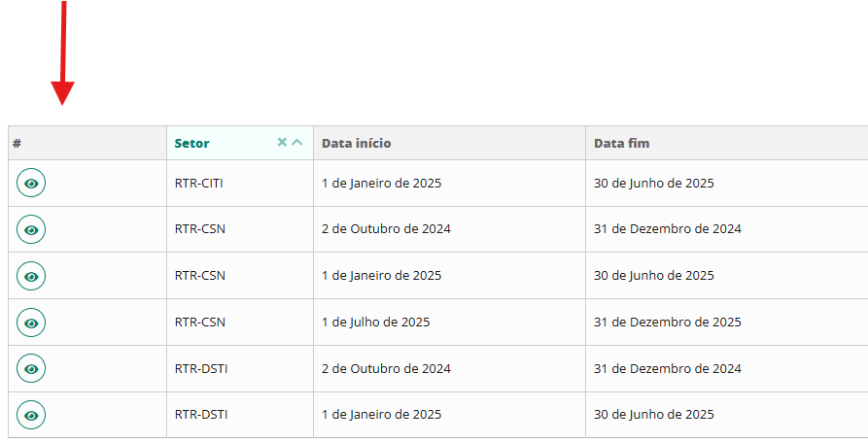The image size is (868, 442).
Task: Sort by the Data início column
Action: point(357,144)
